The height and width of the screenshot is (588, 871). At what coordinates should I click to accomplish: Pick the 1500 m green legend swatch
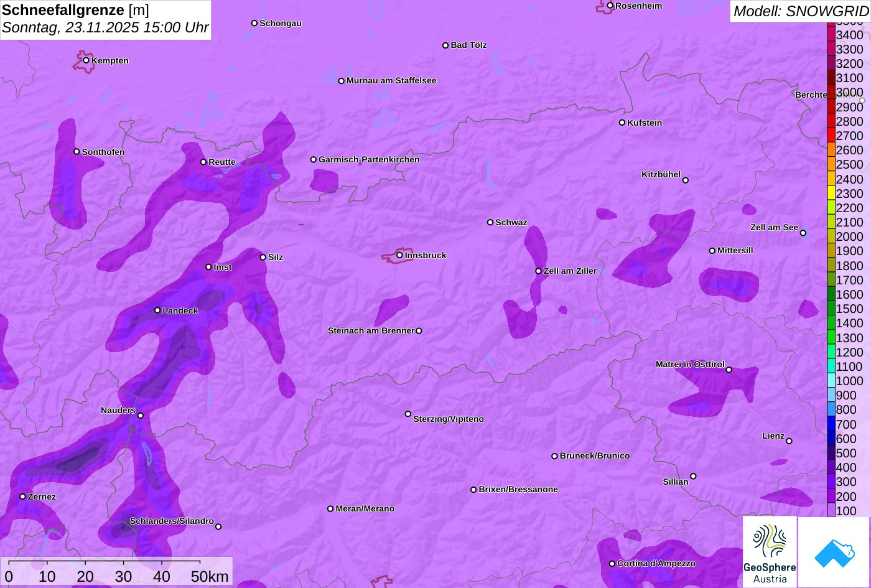pyautogui.click(x=831, y=309)
